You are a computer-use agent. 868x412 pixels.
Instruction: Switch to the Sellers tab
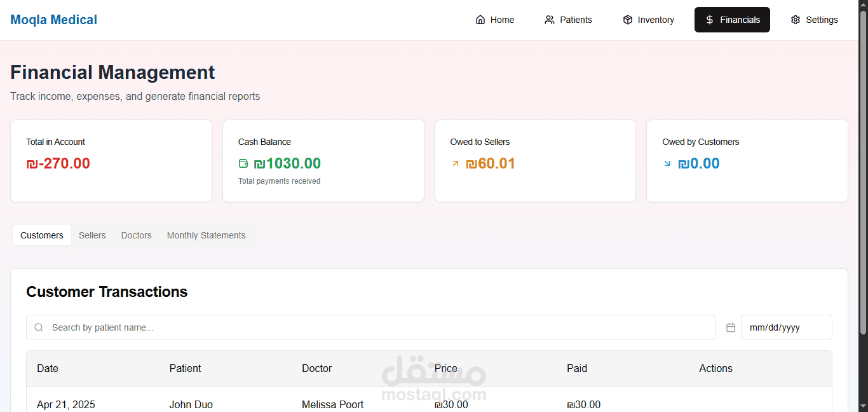(x=92, y=235)
